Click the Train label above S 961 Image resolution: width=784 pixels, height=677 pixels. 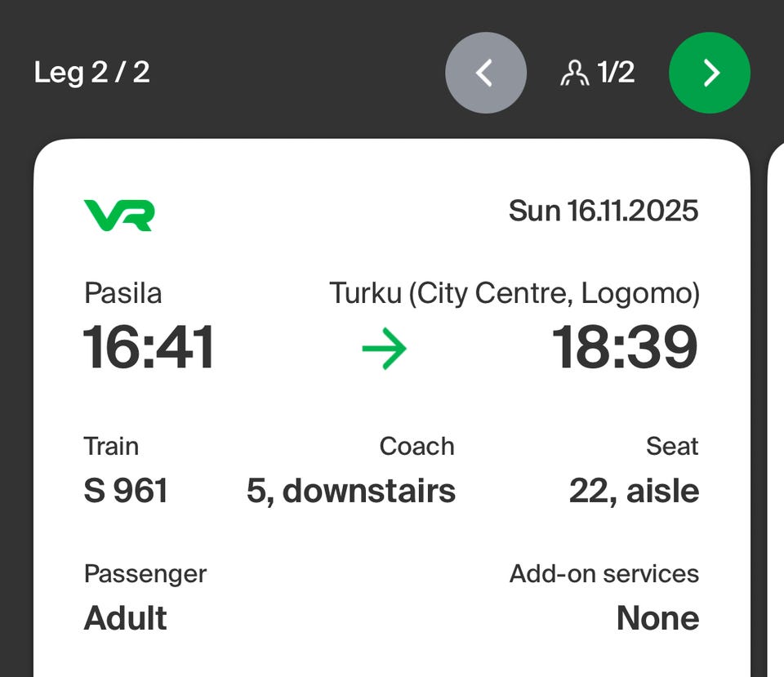(x=111, y=447)
